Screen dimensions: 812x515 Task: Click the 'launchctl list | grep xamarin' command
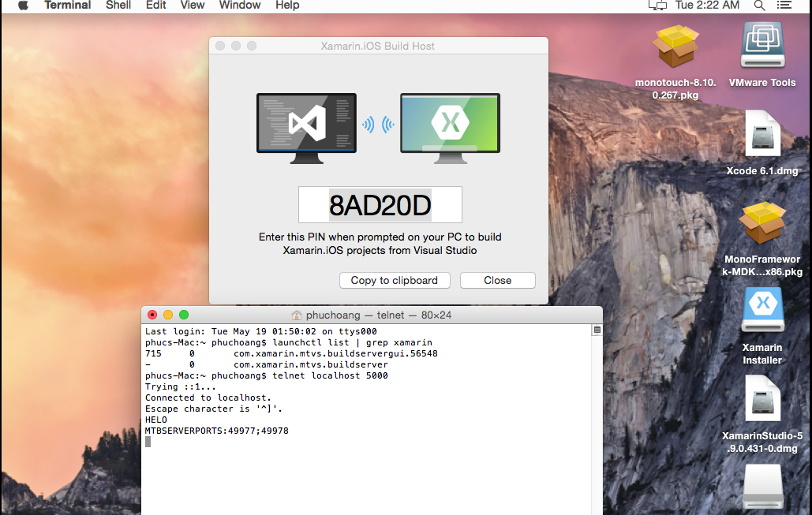(352, 342)
